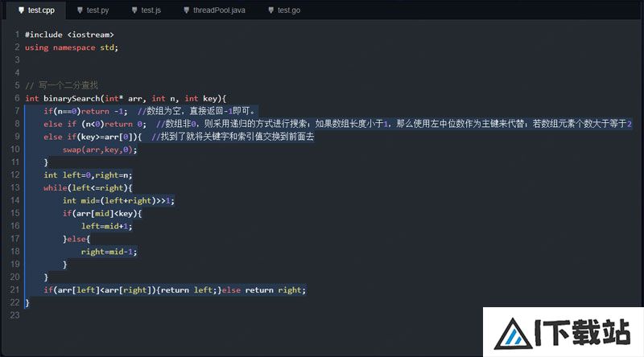Click the 'right=mid-1;' assignment
Image resolution: width=644 pixels, height=357 pixels.
tap(109, 252)
